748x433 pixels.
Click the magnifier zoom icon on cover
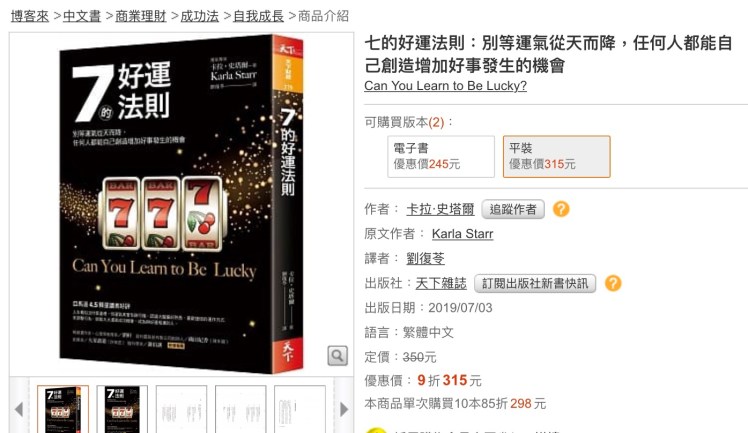pos(337,355)
